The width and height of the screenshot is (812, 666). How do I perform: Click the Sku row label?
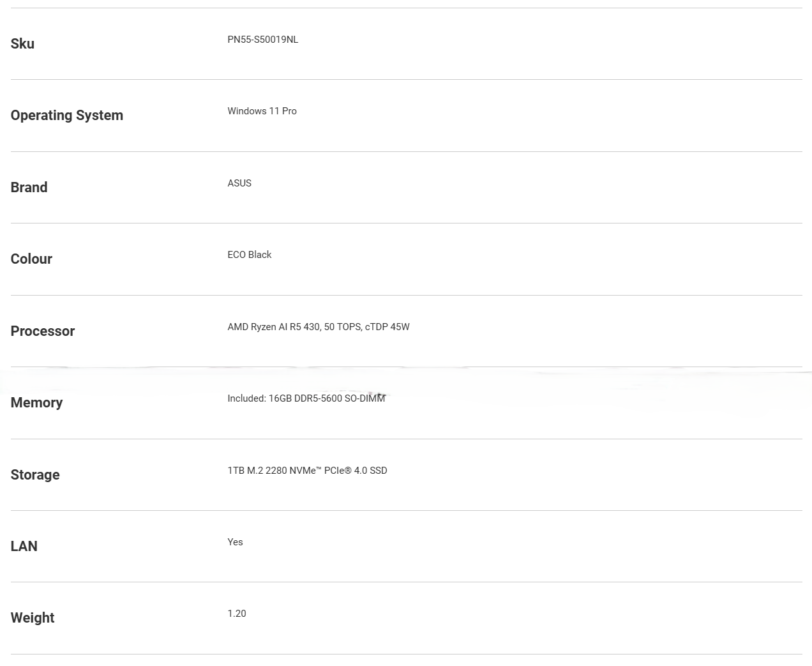coord(22,43)
